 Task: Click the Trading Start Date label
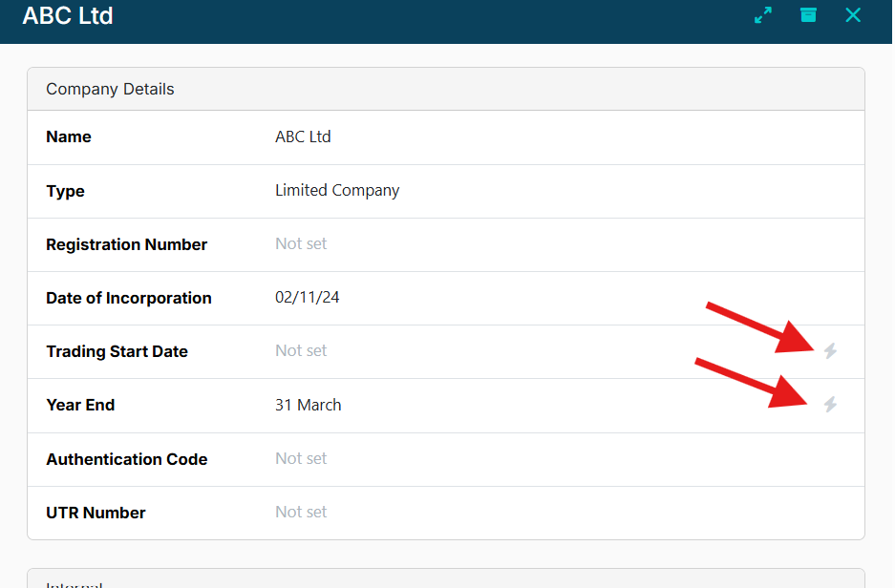pos(117,352)
